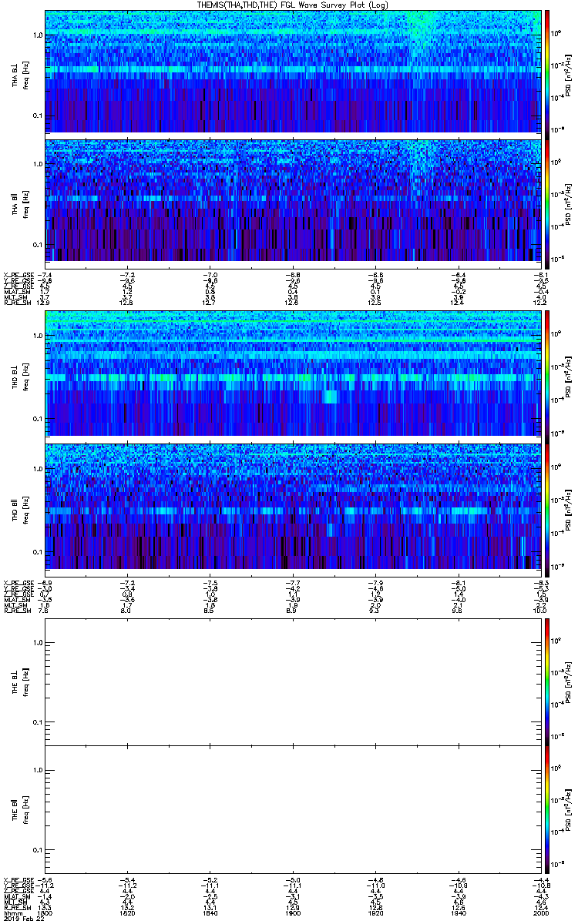578x924 pixels.
Task: Click the 1820 time tick label
Action: pos(126,912)
